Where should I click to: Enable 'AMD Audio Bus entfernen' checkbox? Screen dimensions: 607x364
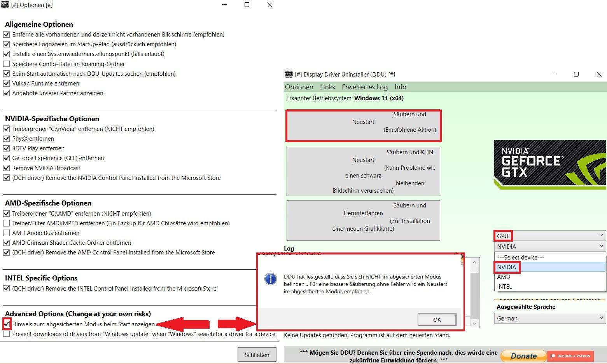(x=6, y=233)
